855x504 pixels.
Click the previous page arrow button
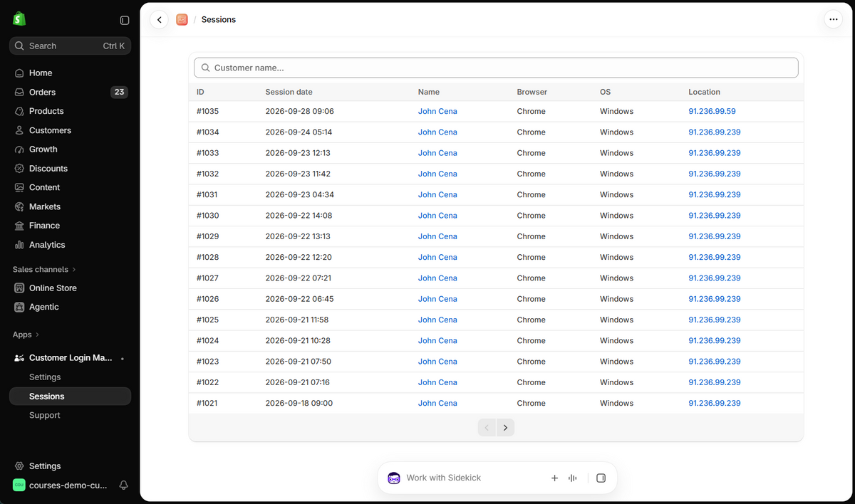click(x=487, y=428)
